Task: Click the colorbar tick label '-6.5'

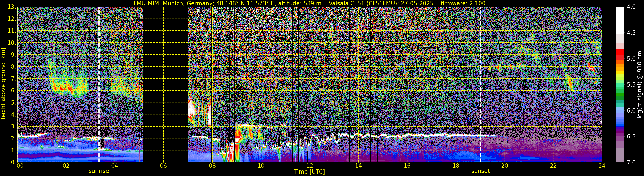Action: (x=630, y=137)
